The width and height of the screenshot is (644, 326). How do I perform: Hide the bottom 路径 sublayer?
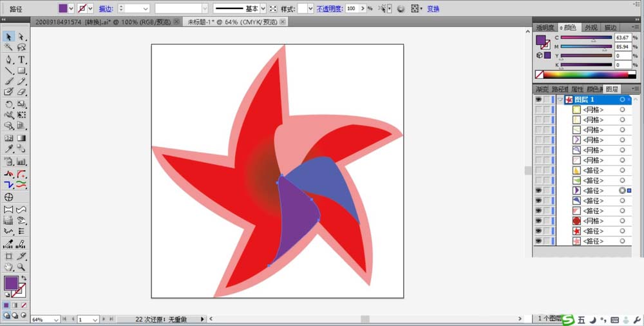(x=538, y=242)
